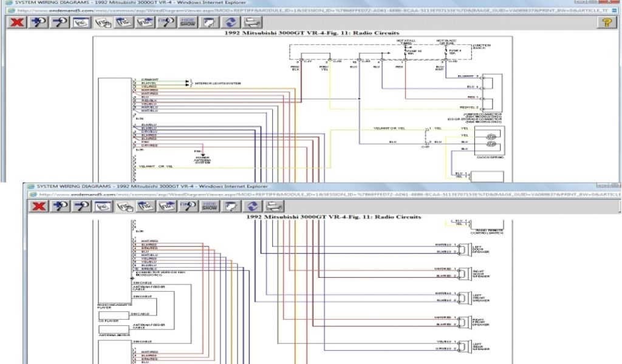
Task: Toggle HIDE/SHOW button in bottom window toolbar
Action: [210, 206]
